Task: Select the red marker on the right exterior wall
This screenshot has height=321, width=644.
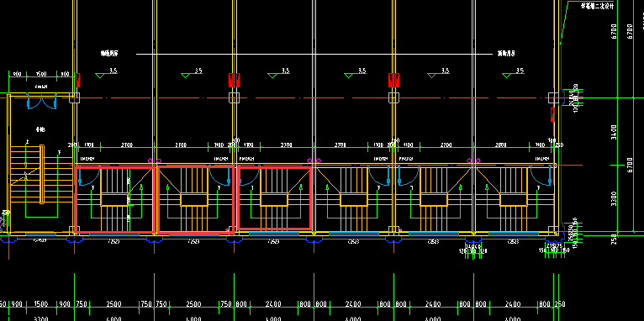Action: click(x=553, y=114)
